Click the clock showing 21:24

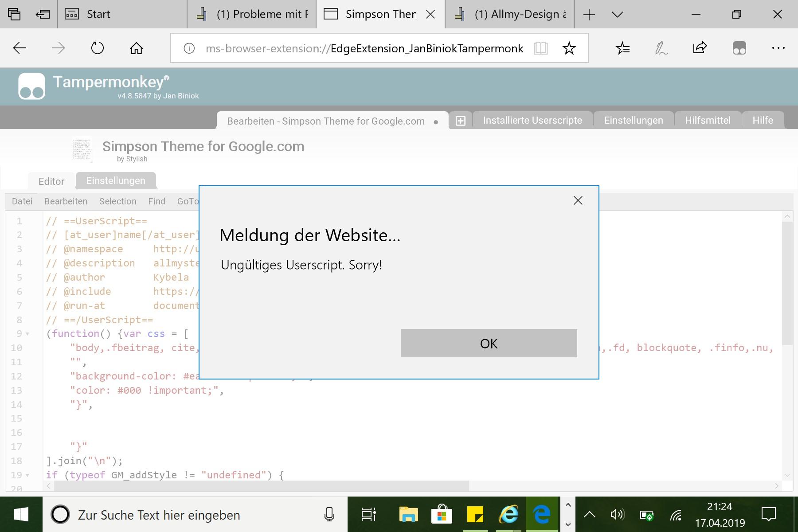[x=720, y=507]
